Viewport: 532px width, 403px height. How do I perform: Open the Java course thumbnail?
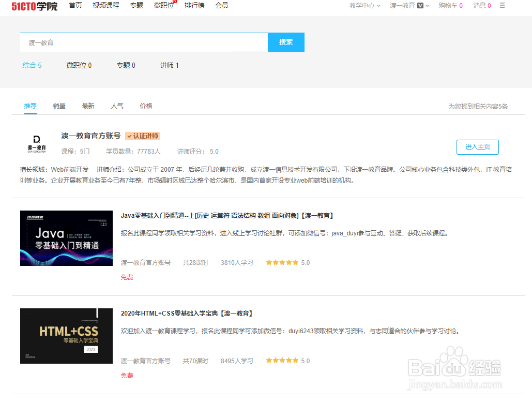click(x=67, y=238)
